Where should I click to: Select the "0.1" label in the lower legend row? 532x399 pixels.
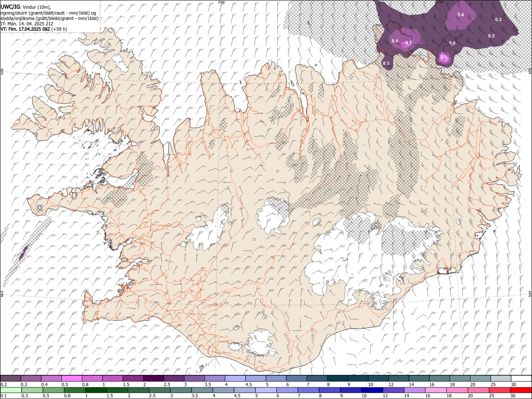pos(4,396)
